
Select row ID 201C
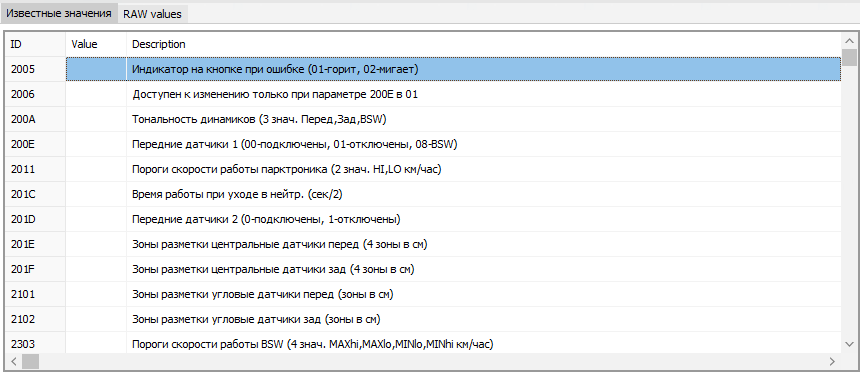pos(423,195)
